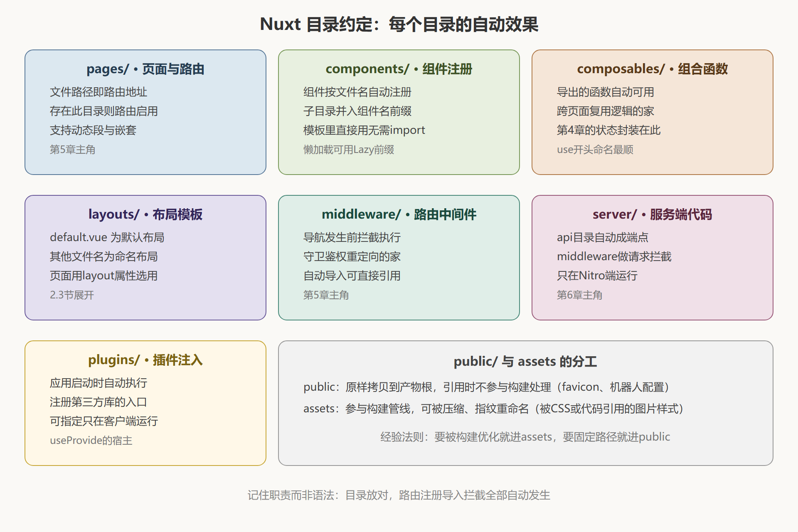The image size is (798, 532).
Task: Click the line '模板里直接用无需import'
Action: click(364, 130)
